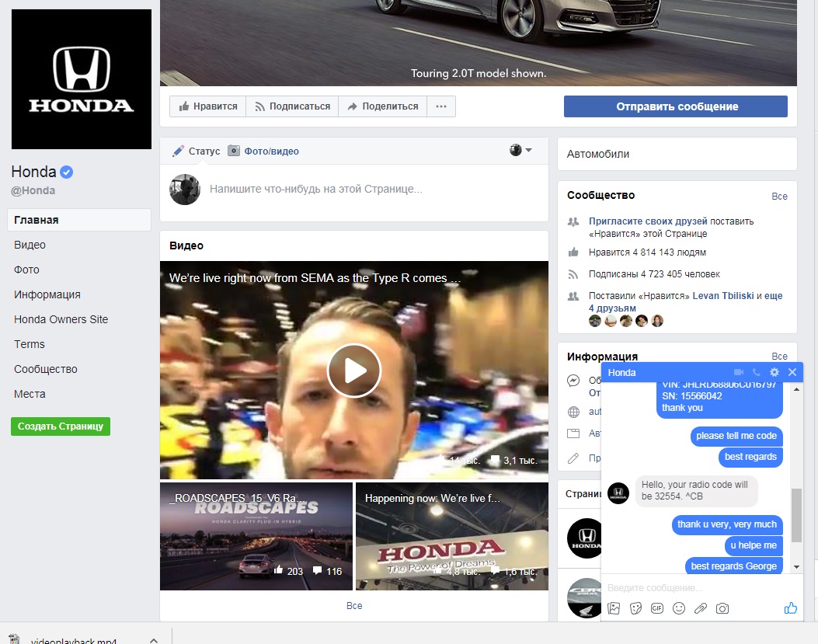Click the thumbs-up icon beside Нравится 4 814 143
818x644 pixels.
[x=573, y=252]
